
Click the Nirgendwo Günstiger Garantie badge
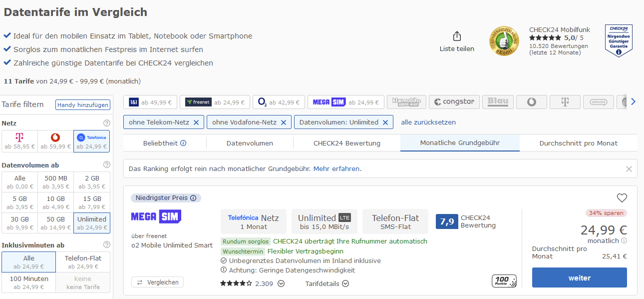619,40
